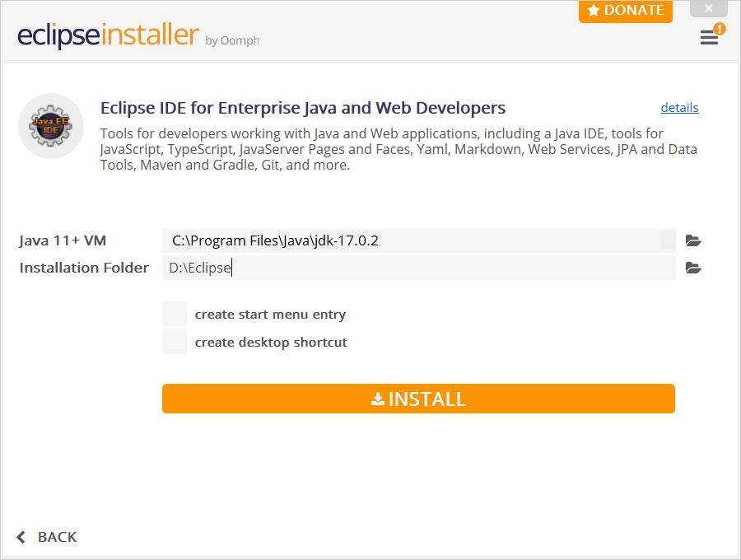Image resolution: width=741 pixels, height=560 pixels.
Task: Browse for Java VM folder icon
Action: (692, 240)
